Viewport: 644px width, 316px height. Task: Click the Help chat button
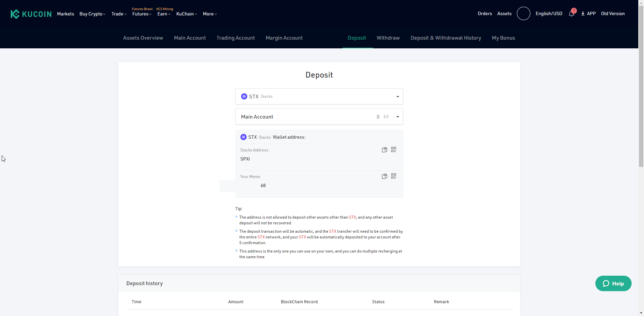click(x=613, y=283)
